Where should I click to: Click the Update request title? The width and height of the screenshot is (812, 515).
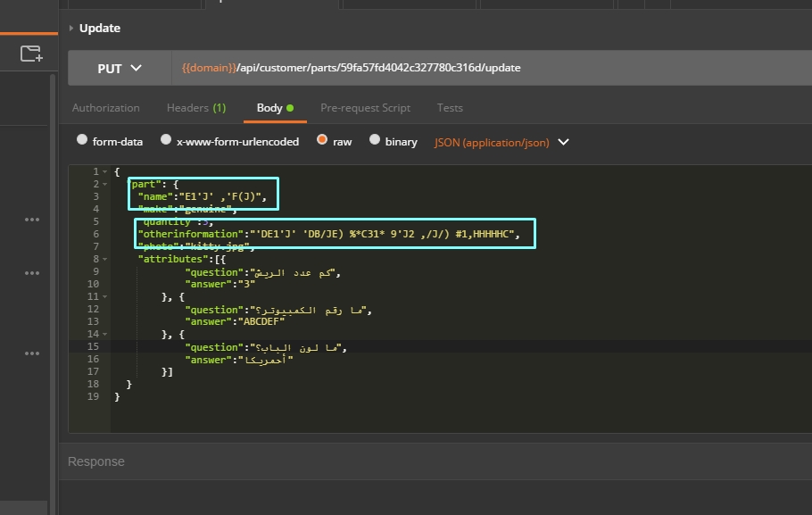click(100, 28)
